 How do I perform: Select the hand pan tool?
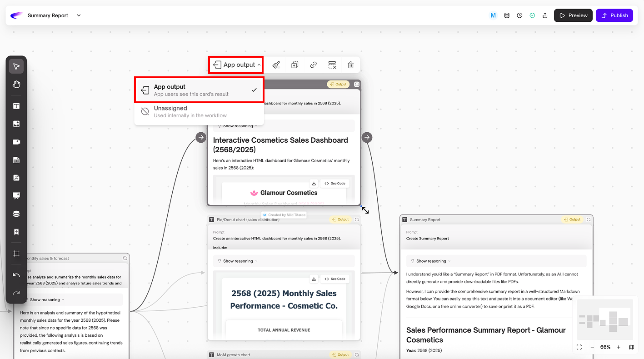pos(16,85)
